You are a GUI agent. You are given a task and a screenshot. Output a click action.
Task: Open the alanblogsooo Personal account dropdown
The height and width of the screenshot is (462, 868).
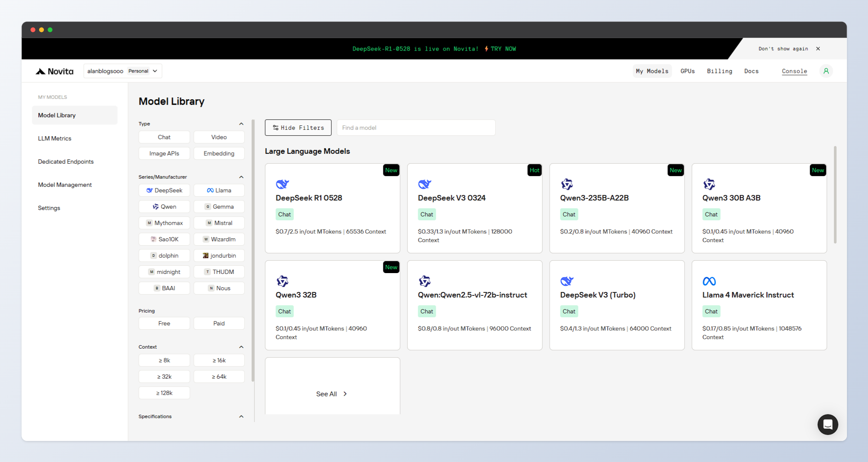(x=123, y=71)
